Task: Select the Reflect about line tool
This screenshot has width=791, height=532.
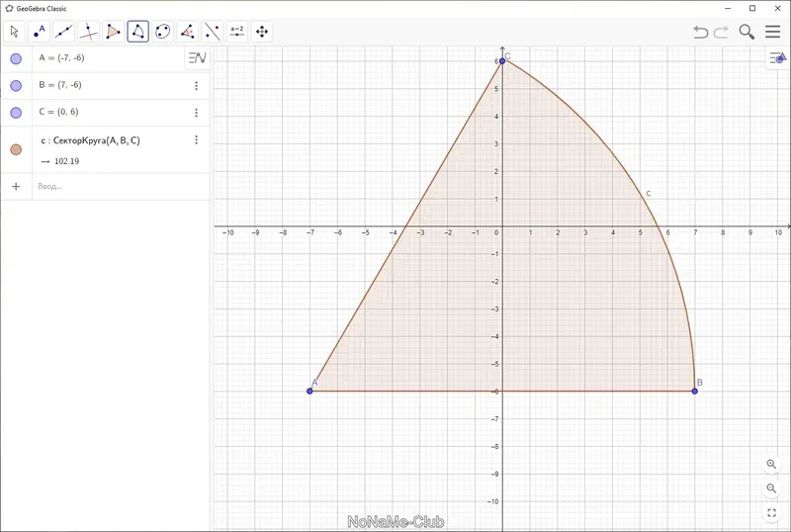Action: 212,32
